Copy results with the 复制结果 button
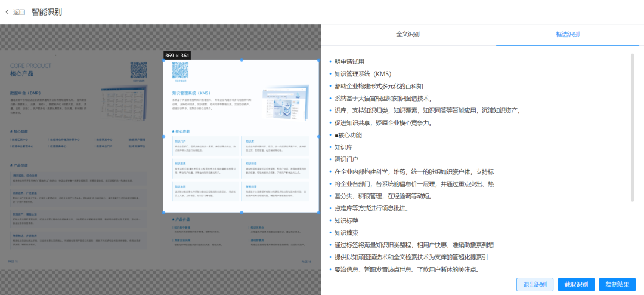Viewport: 644px width, 295px height. click(x=617, y=284)
